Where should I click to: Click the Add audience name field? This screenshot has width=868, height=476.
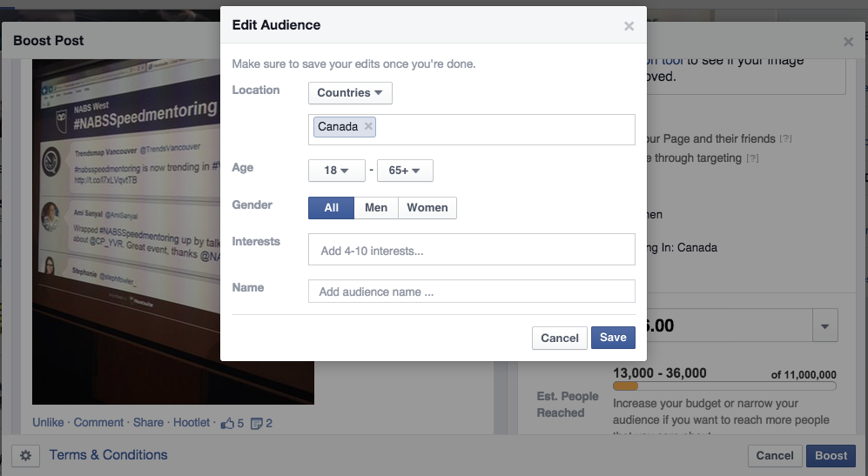coord(472,292)
